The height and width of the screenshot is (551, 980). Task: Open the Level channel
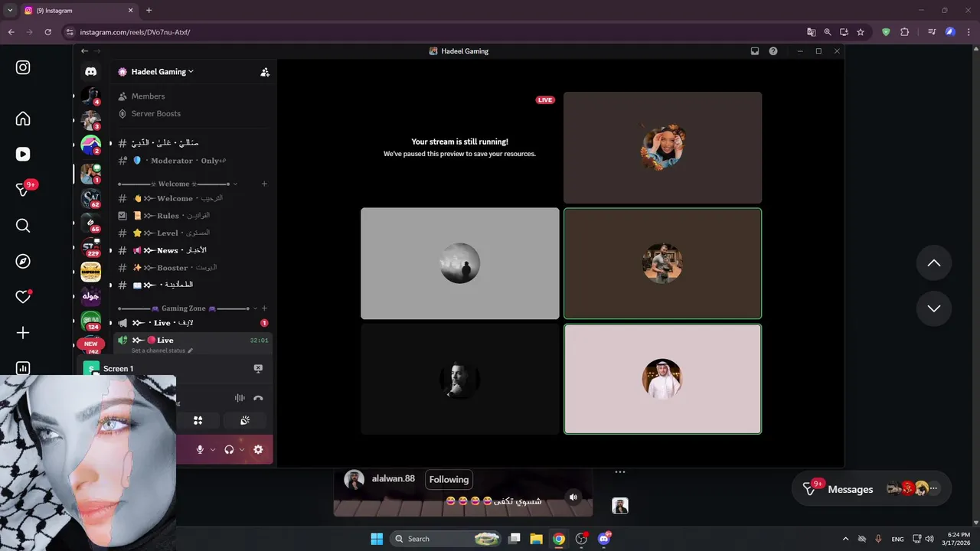coord(193,233)
